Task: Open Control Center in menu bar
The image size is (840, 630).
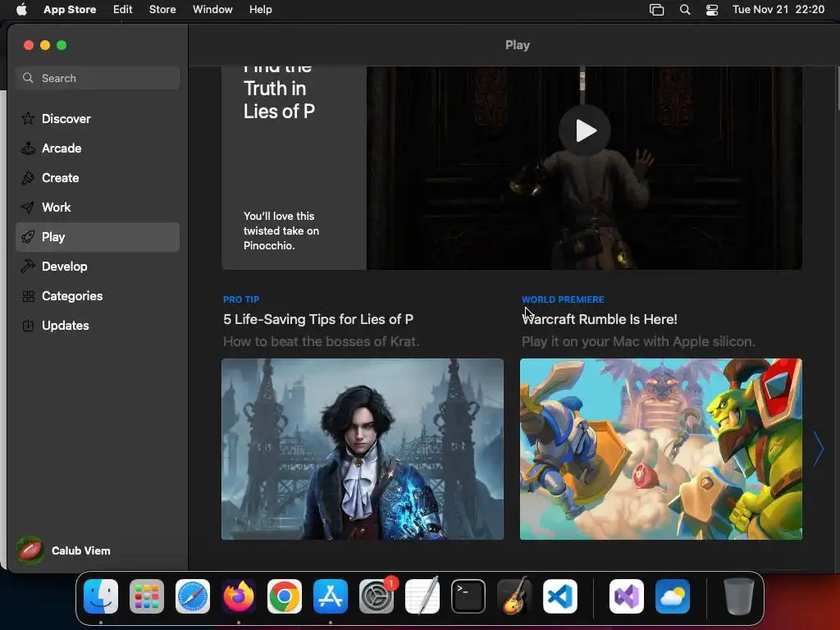Action: point(712,10)
